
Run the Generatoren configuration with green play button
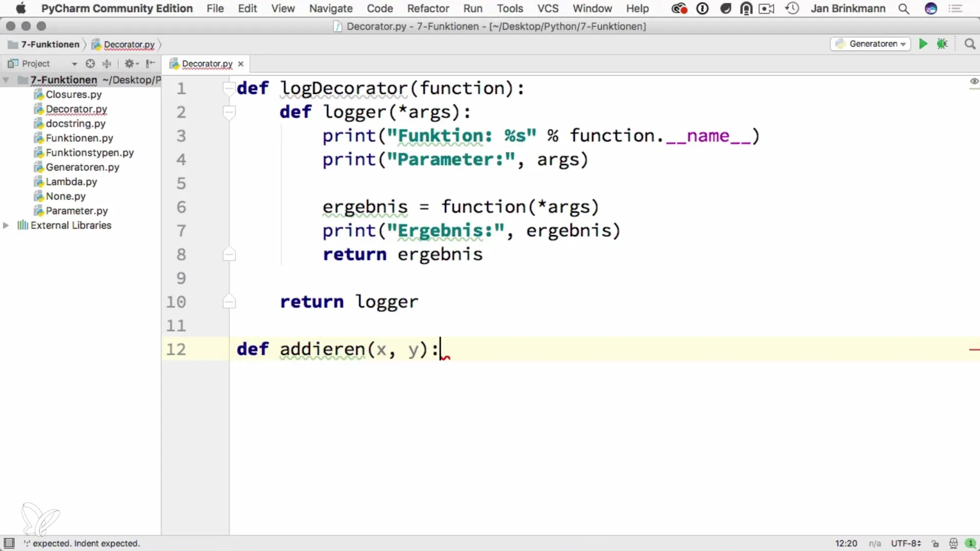coord(923,44)
